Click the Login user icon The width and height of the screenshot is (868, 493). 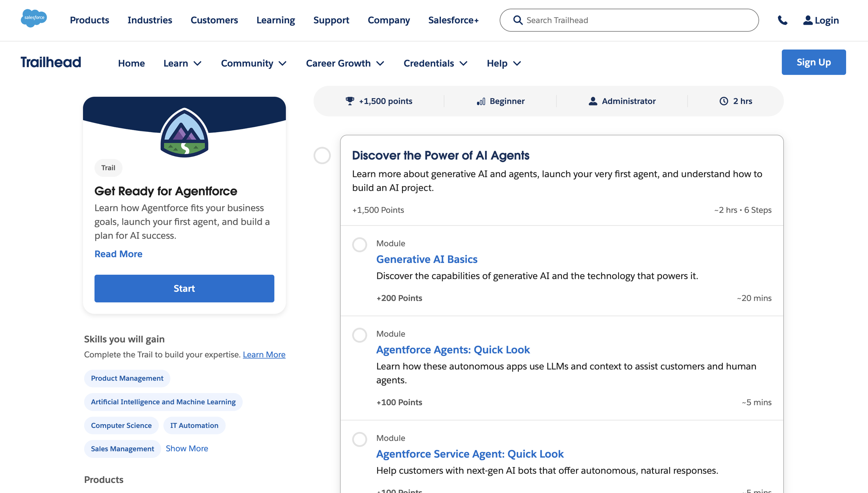tap(808, 20)
